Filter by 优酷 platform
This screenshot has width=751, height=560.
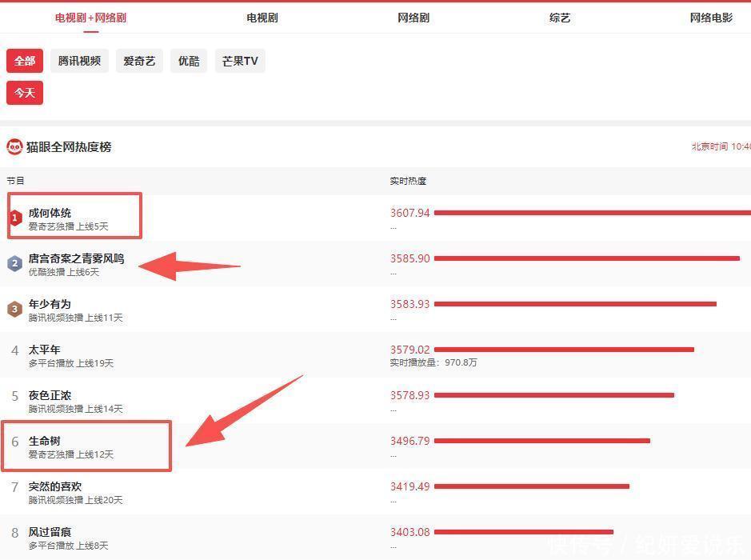pos(189,61)
